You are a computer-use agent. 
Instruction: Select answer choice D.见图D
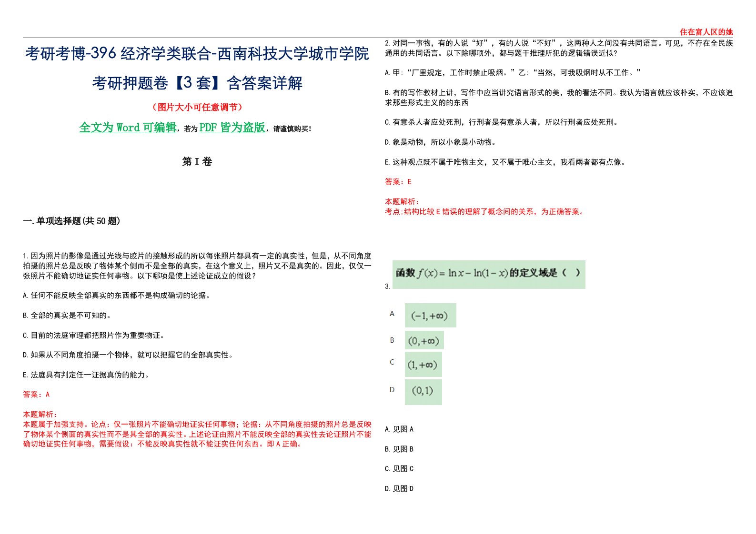click(399, 489)
